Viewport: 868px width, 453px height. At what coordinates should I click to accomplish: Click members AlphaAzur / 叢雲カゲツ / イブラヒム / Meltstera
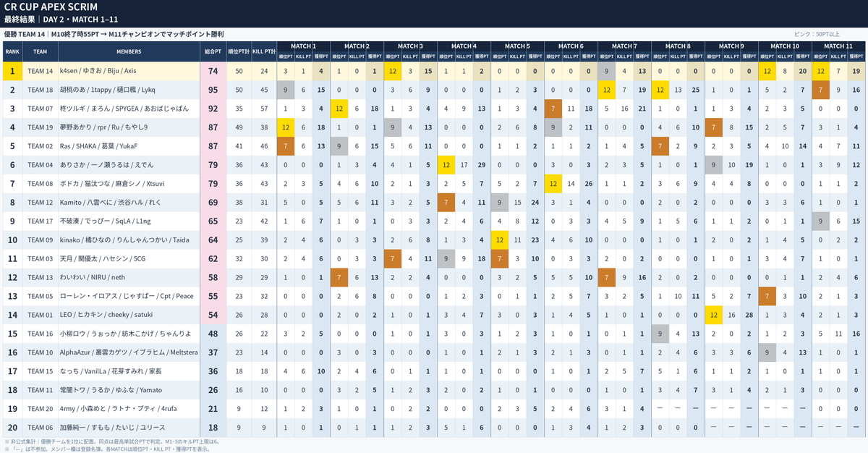(129, 353)
